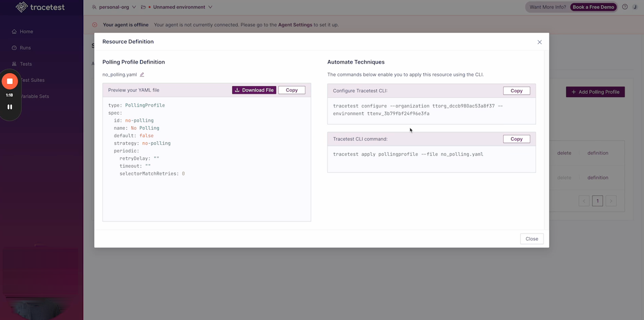
Task: Open the user avatar J menu
Action: [x=635, y=7]
